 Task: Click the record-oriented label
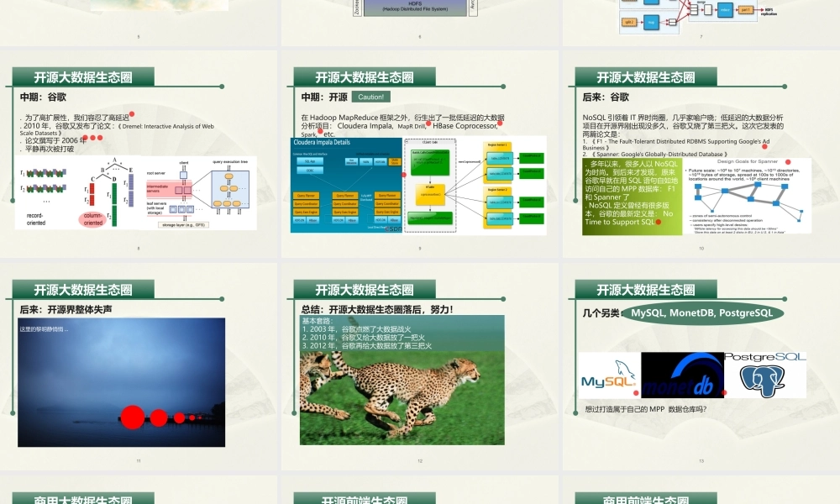[x=36, y=219]
